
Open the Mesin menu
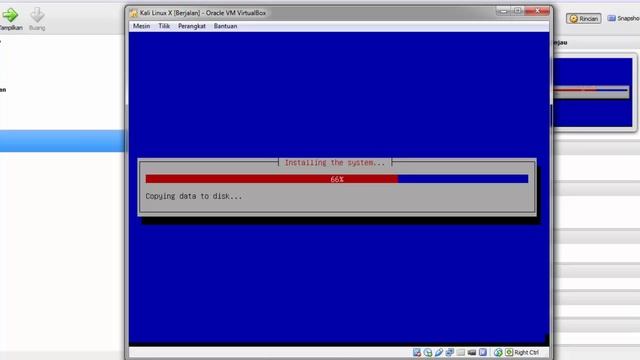(141, 26)
